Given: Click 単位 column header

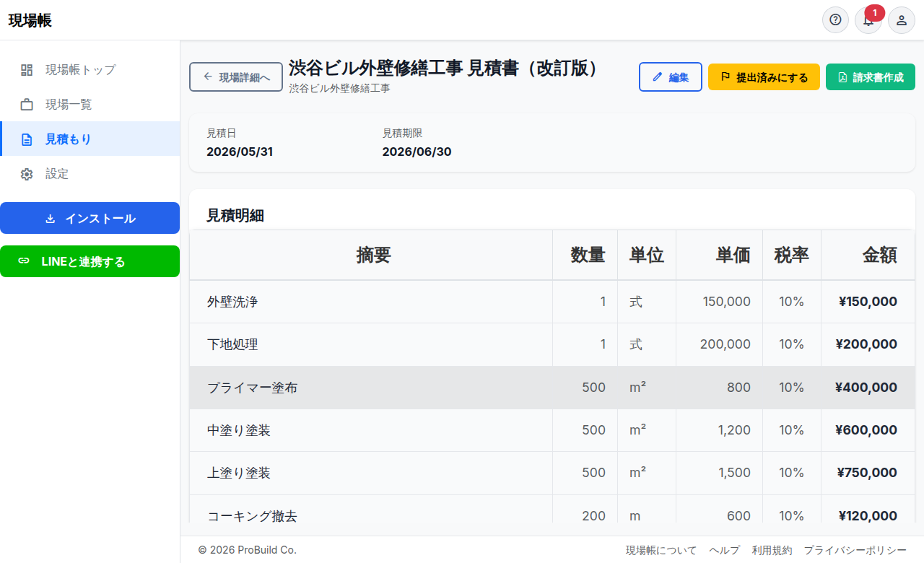Looking at the screenshot, I should coord(647,255).
